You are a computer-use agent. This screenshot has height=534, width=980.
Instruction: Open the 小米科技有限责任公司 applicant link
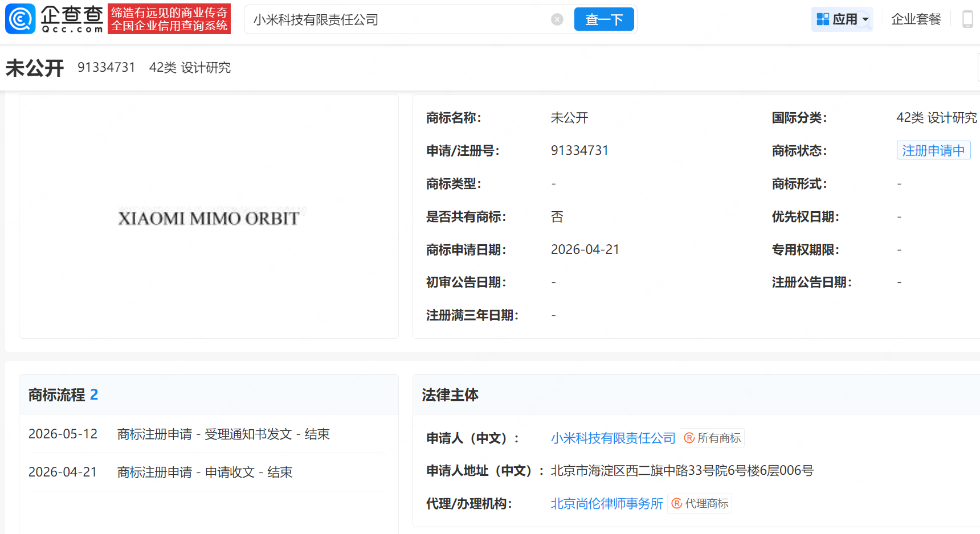pos(613,438)
